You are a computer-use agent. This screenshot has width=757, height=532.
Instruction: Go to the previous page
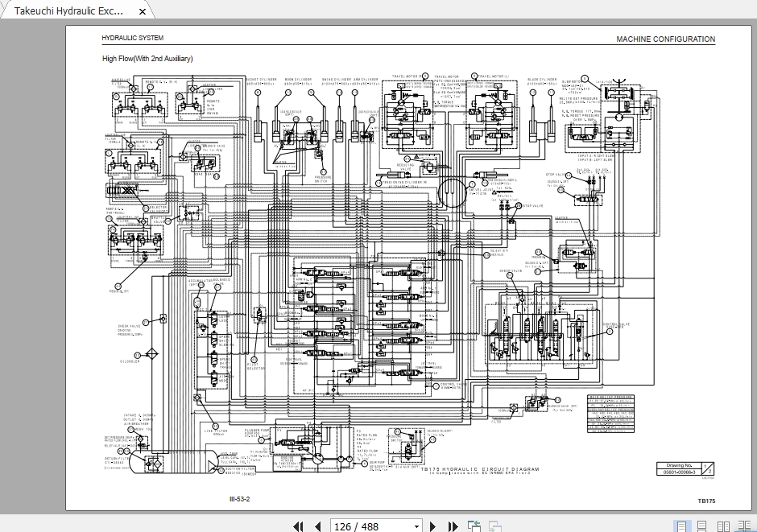(317, 526)
